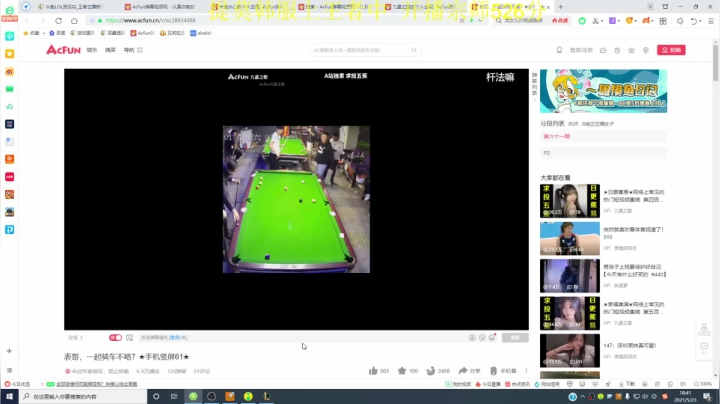Select the first episode in part list
Screen dimensions: 720x404
coord(603,136)
